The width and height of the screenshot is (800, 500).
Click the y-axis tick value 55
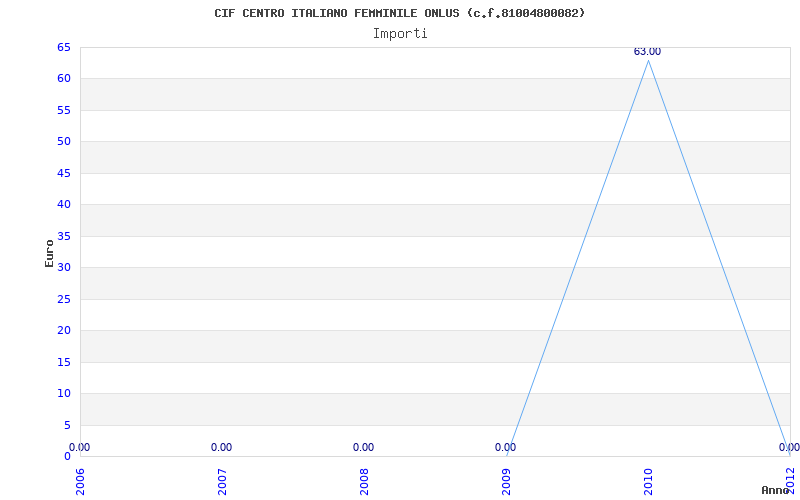[64, 110]
